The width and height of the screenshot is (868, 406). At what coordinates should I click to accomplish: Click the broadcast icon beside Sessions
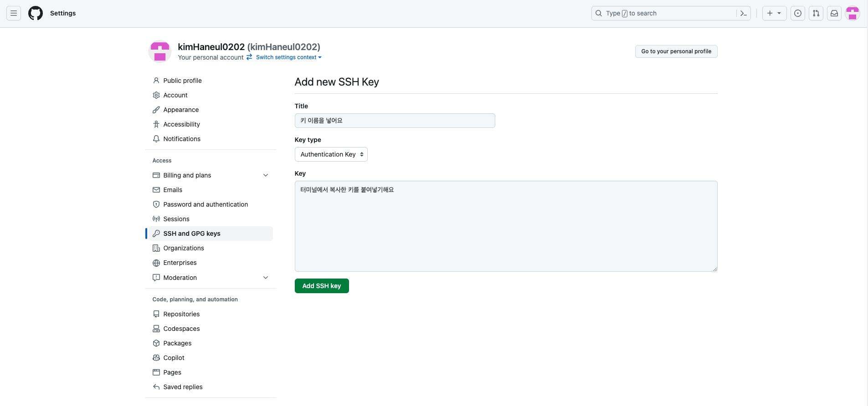pyautogui.click(x=156, y=219)
